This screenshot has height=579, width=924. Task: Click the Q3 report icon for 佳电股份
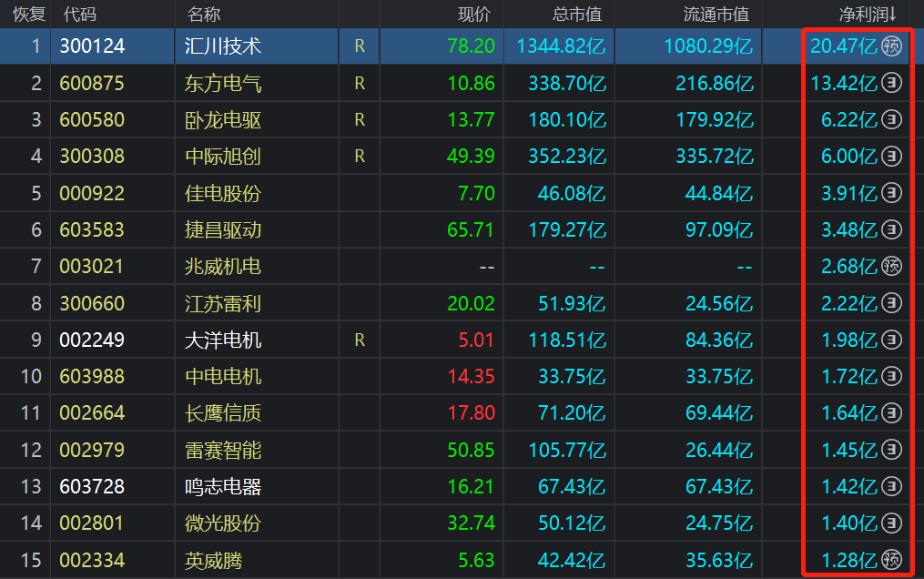[x=891, y=193]
